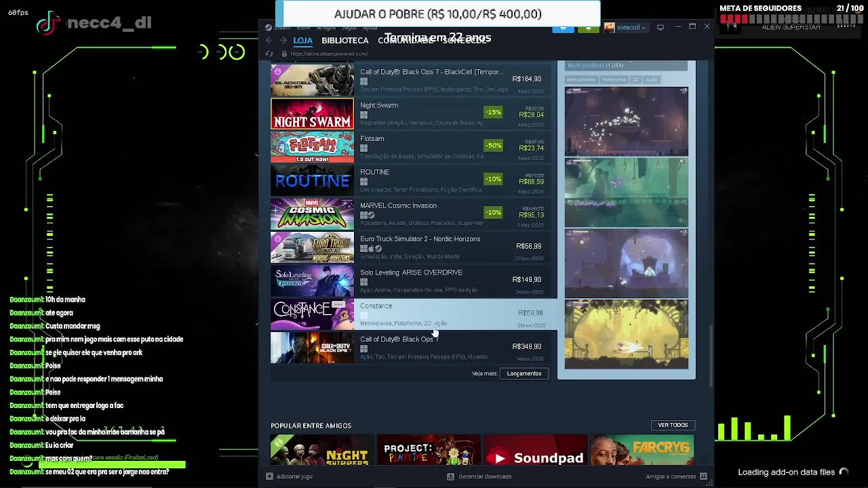868x488 pixels.
Task: Enter Big Picture mode via monitor icon
Action: click(x=660, y=27)
